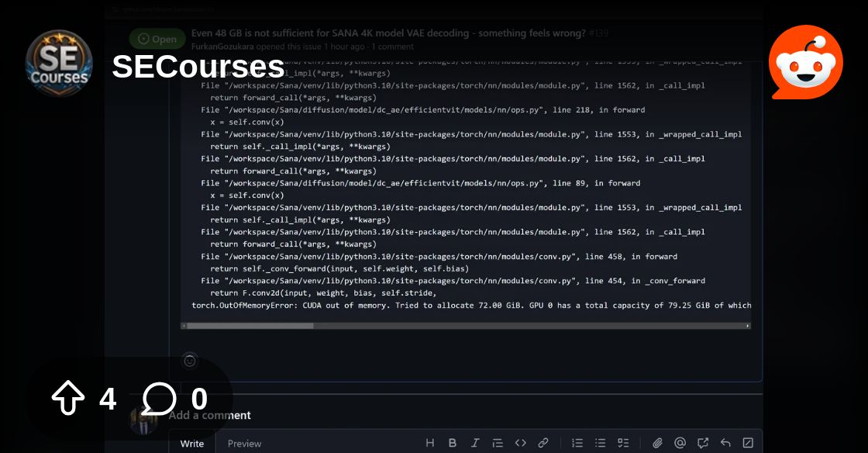Screen dimensions: 868x453
Task: Insert a task list
Action: click(x=623, y=443)
